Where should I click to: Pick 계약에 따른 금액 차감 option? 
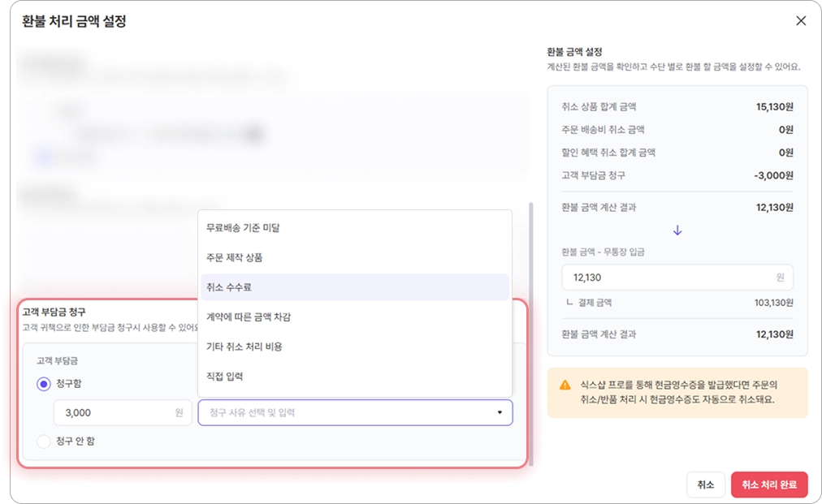tap(355, 317)
